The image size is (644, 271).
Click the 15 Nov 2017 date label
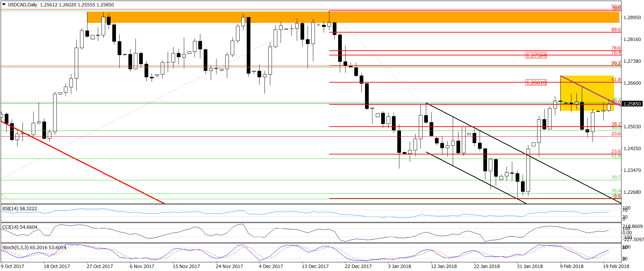tap(186, 266)
